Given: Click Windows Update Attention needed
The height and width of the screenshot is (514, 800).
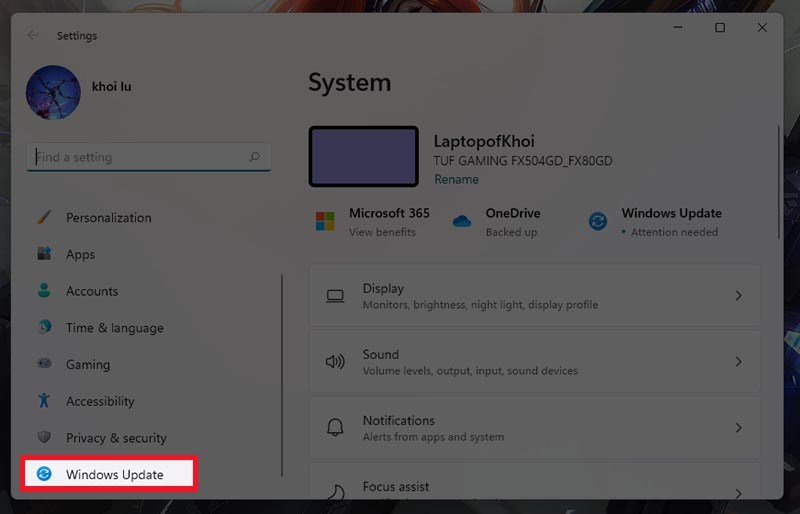Looking at the screenshot, I should click(674, 232).
